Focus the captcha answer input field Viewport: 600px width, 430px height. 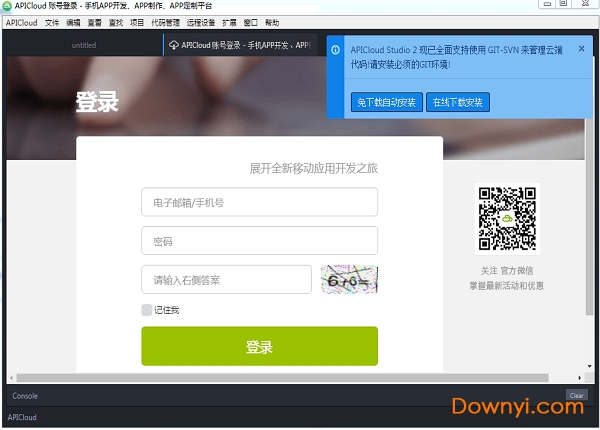[x=226, y=279]
